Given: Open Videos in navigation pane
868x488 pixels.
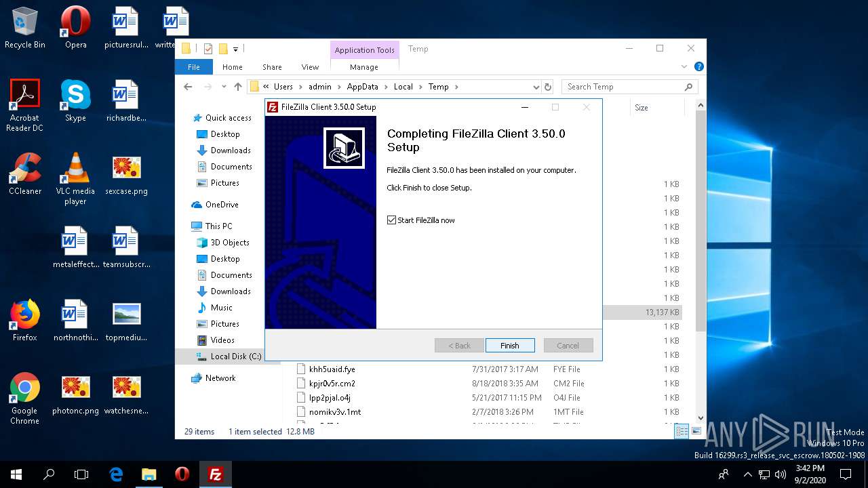Looking at the screenshot, I should [222, 340].
